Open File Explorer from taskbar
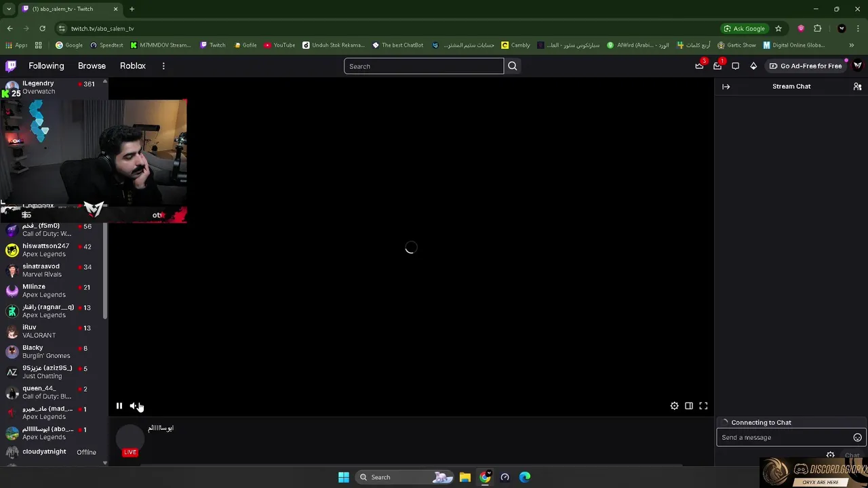 pyautogui.click(x=465, y=477)
